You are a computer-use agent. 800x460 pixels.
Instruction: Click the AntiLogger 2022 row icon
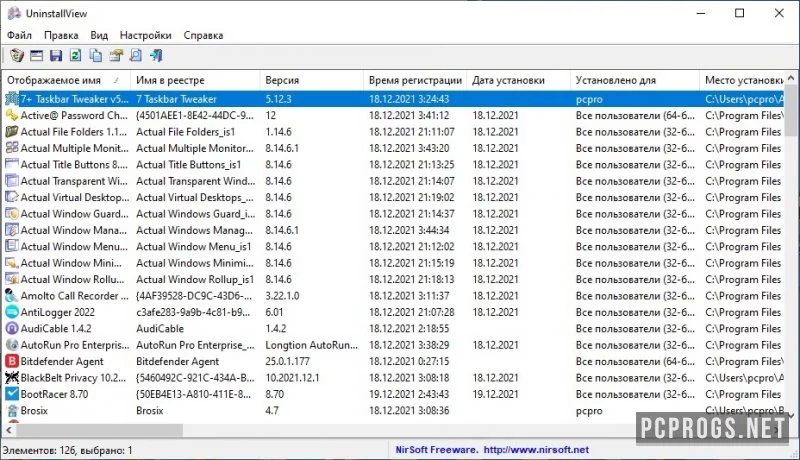click(x=12, y=312)
